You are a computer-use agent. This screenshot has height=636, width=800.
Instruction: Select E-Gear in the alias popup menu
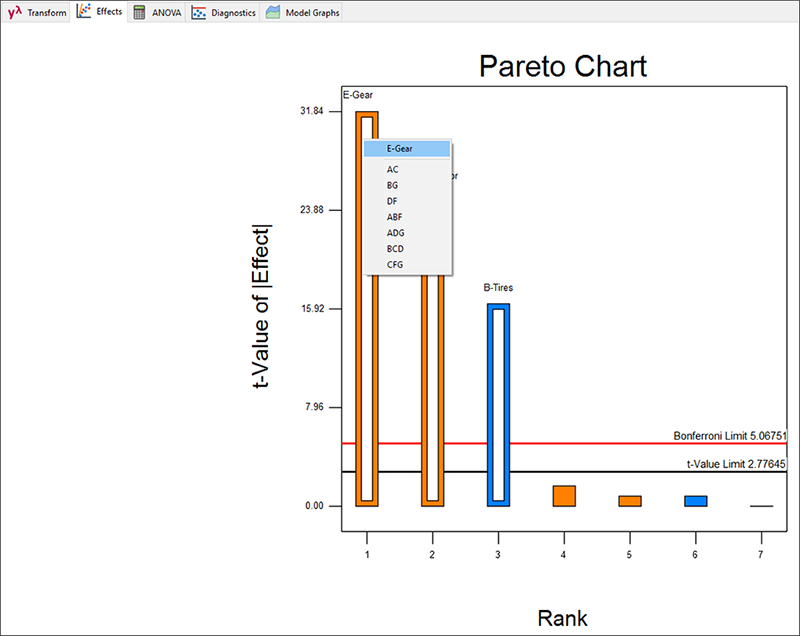[x=400, y=148]
